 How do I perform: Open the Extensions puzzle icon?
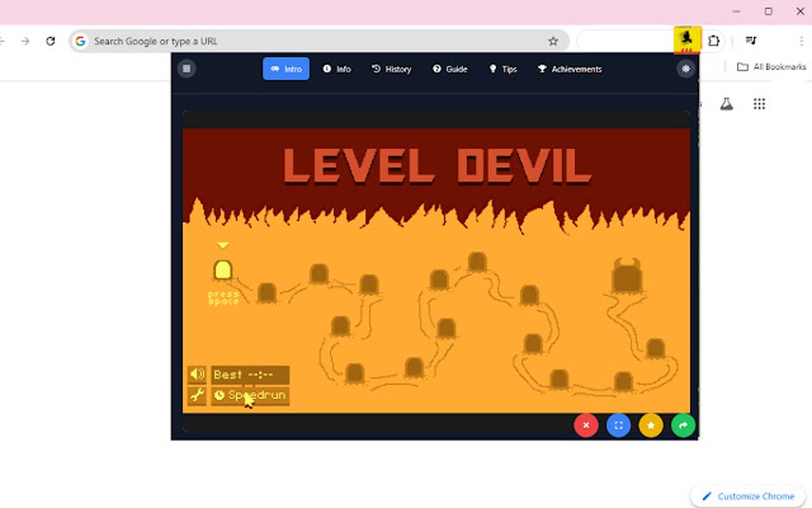(x=714, y=40)
